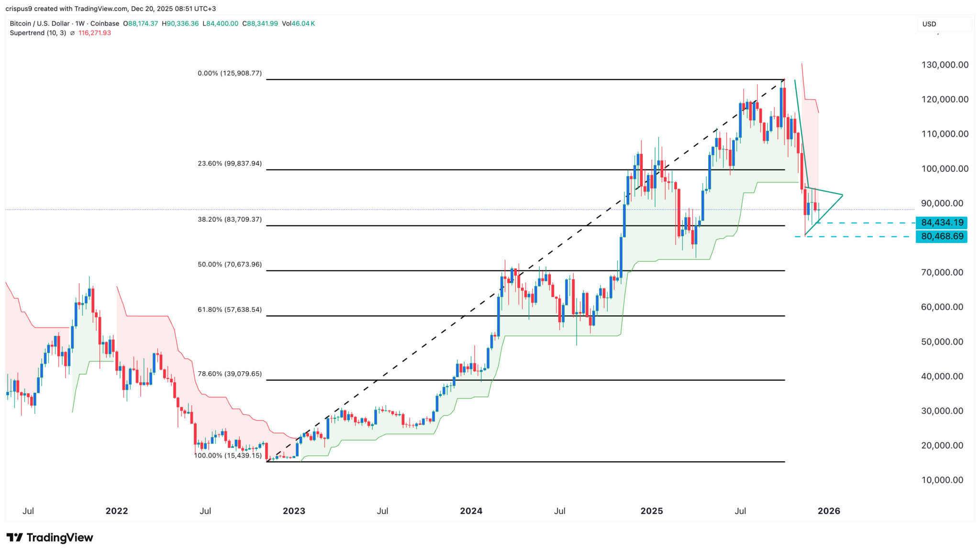Click the Bitcoin / U.S. Dollar symbol title
The image size is (980, 554).
pos(40,23)
